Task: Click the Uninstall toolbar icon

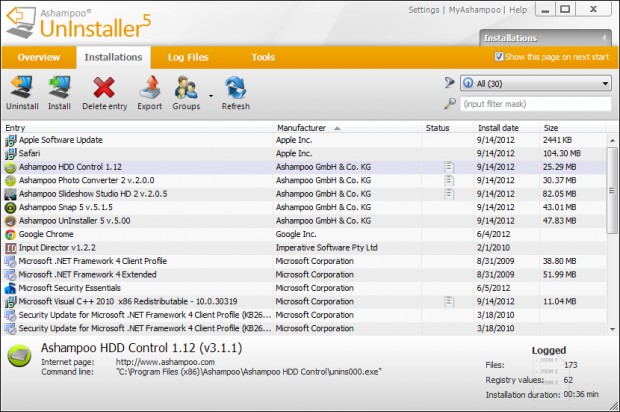Action: [x=22, y=87]
